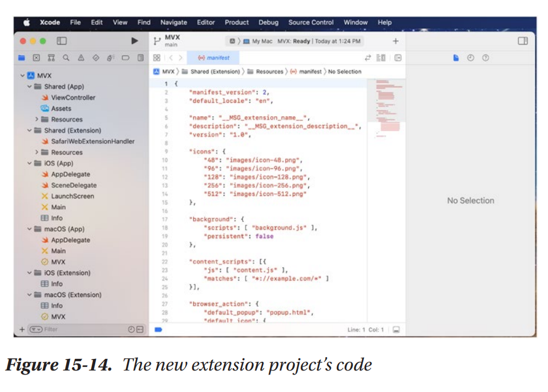Open the related items grid icon
Screen dimensions: 548x392
[157, 58]
